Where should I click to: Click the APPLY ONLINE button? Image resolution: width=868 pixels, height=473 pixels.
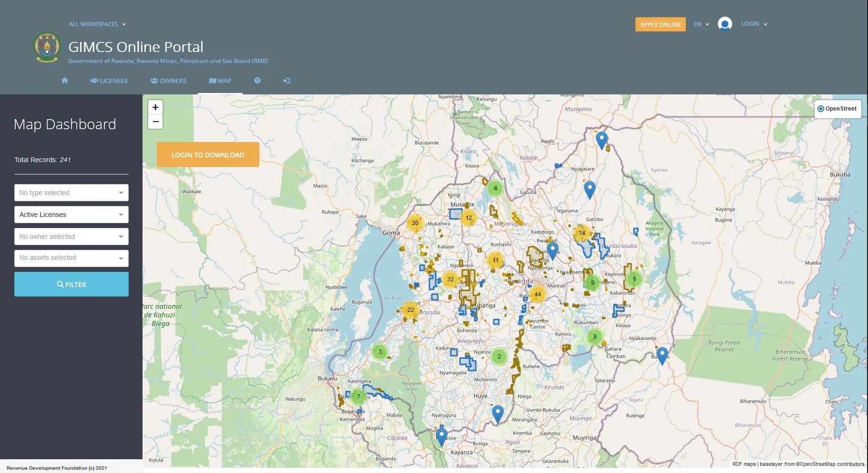(660, 24)
